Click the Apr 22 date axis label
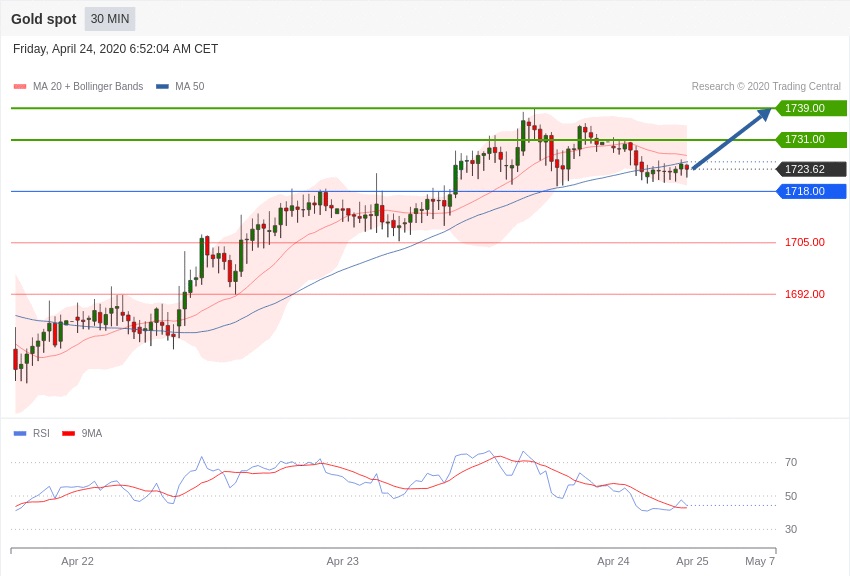The width and height of the screenshot is (850, 576). coord(77,561)
